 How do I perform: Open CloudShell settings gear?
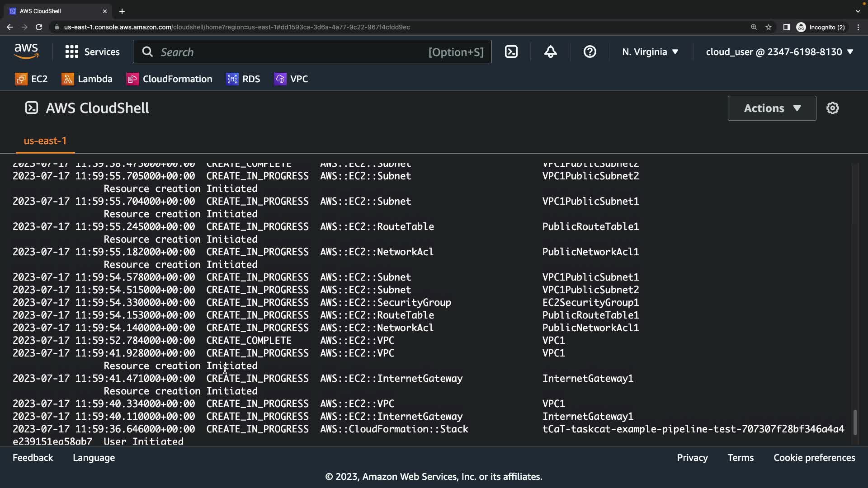832,108
